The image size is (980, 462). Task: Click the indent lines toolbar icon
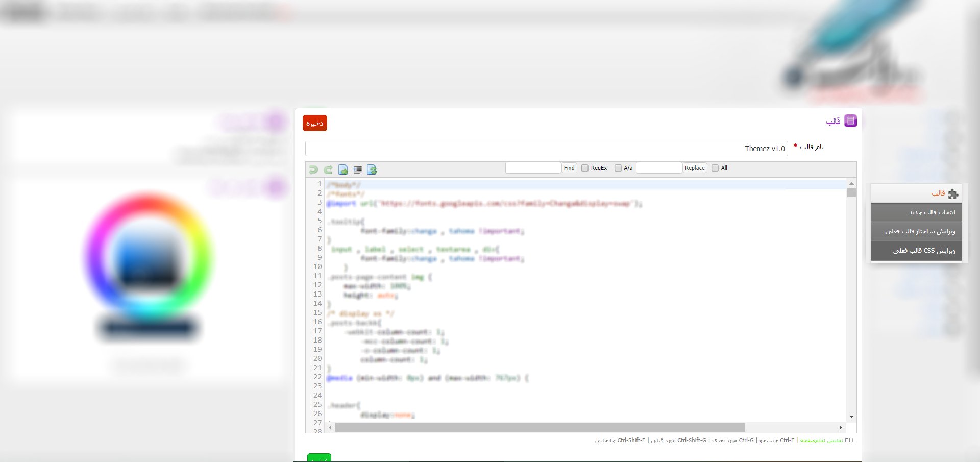pos(358,169)
